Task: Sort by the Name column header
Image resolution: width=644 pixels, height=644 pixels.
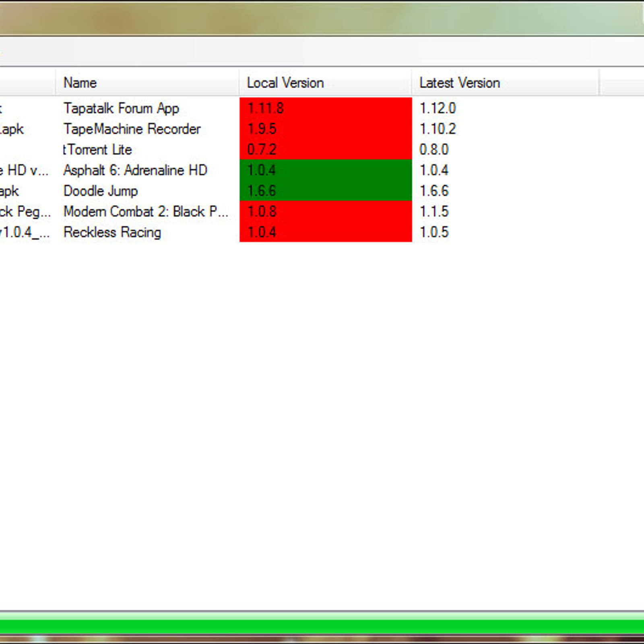Action: (147, 83)
